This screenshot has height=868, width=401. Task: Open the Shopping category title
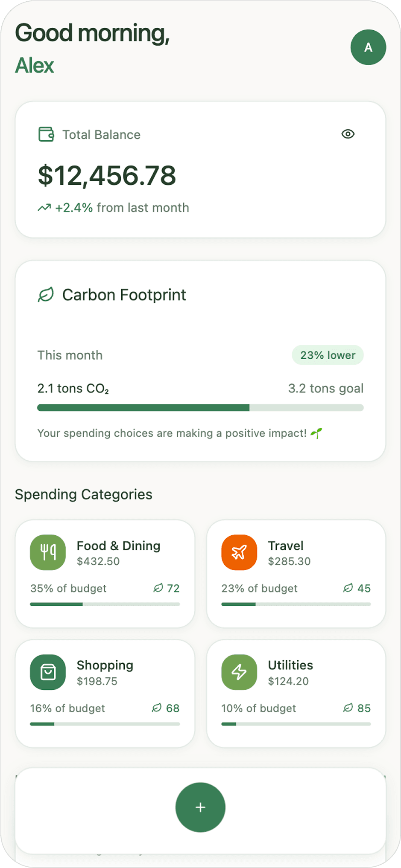[x=105, y=665]
